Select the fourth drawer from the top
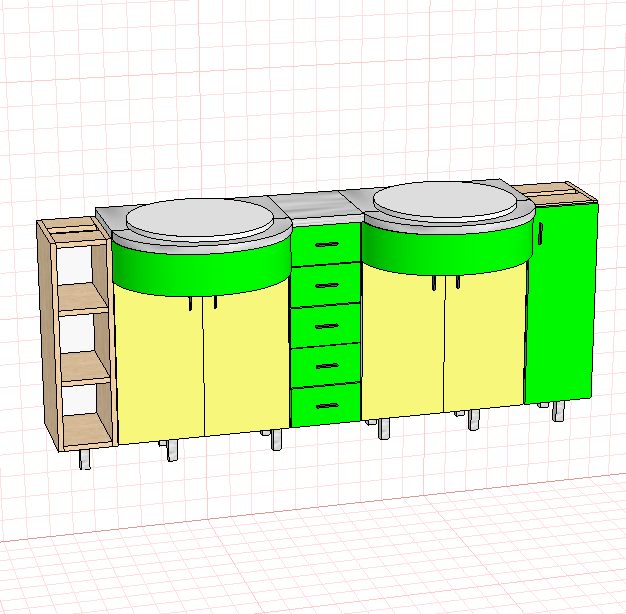Image resolution: width=626 pixels, height=614 pixels. pos(326,365)
